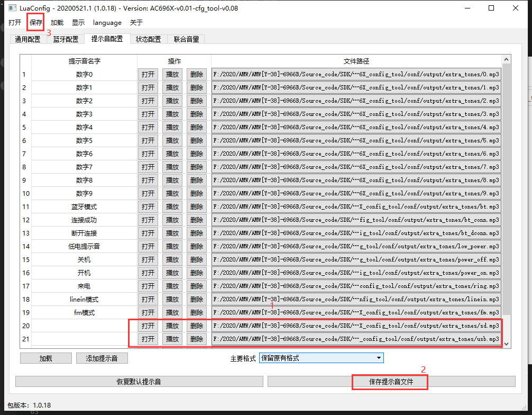Delete the 数字7 prompt tone

197,167
